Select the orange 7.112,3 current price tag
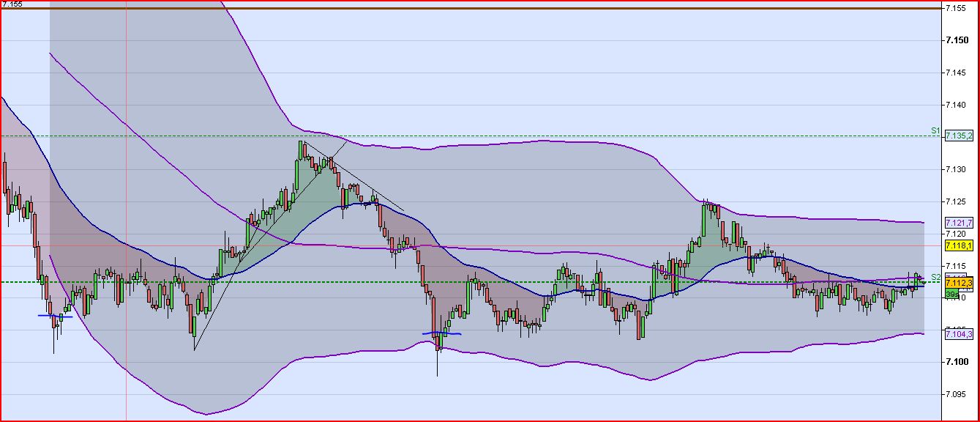The width and height of the screenshot is (980, 422). click(x=959, y=281)
